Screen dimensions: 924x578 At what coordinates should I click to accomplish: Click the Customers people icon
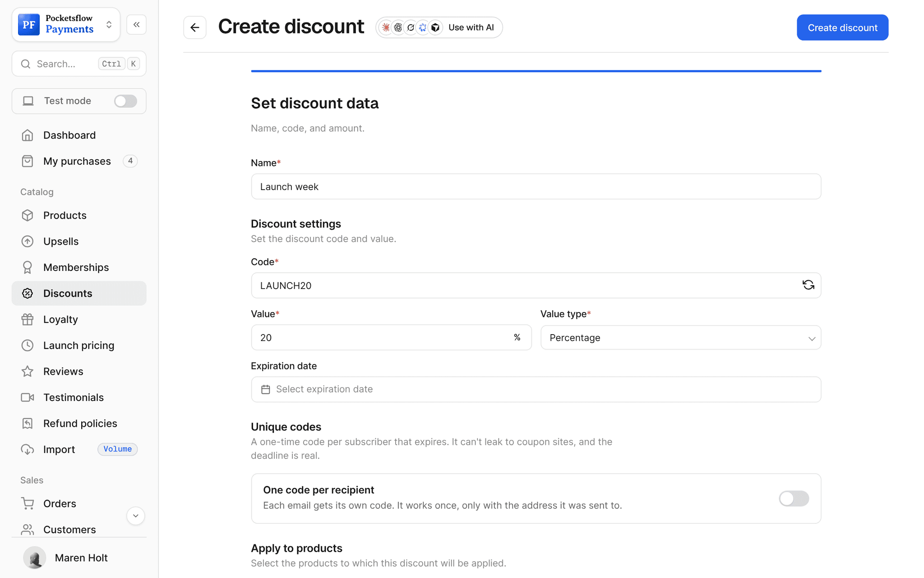coord(28,529)
